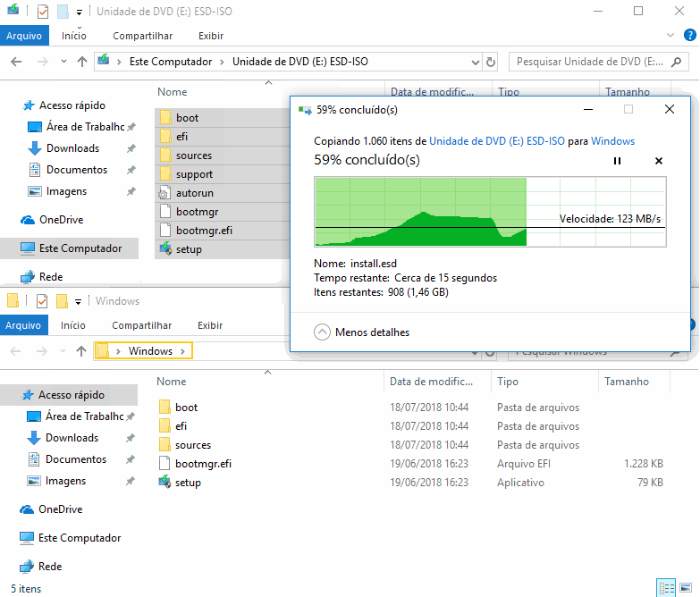
Task: Go back in DVD window navigation
Action: coord(16,62)
